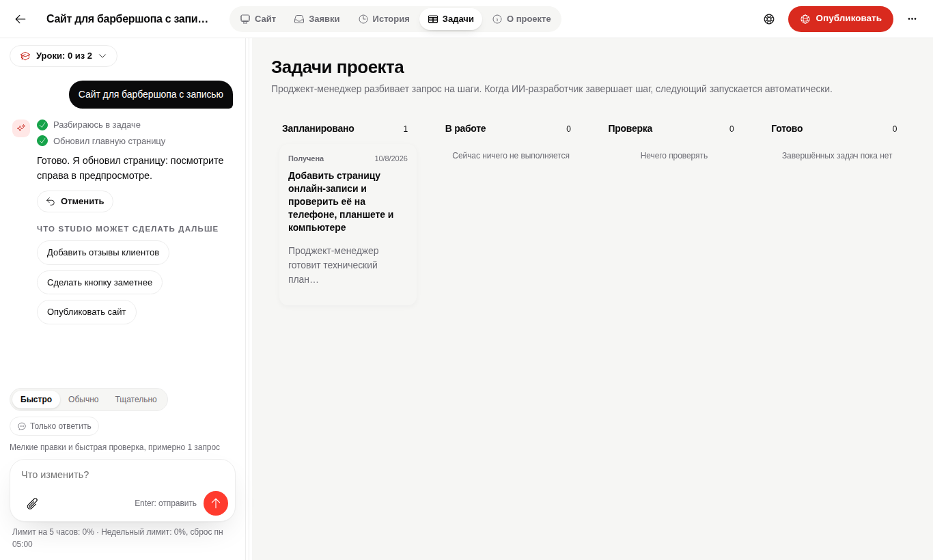This screenshot has height=560, width=933.
Task: Click the 'Отменить' undo button
Action: pyautogui.click(x=75, y=201)
